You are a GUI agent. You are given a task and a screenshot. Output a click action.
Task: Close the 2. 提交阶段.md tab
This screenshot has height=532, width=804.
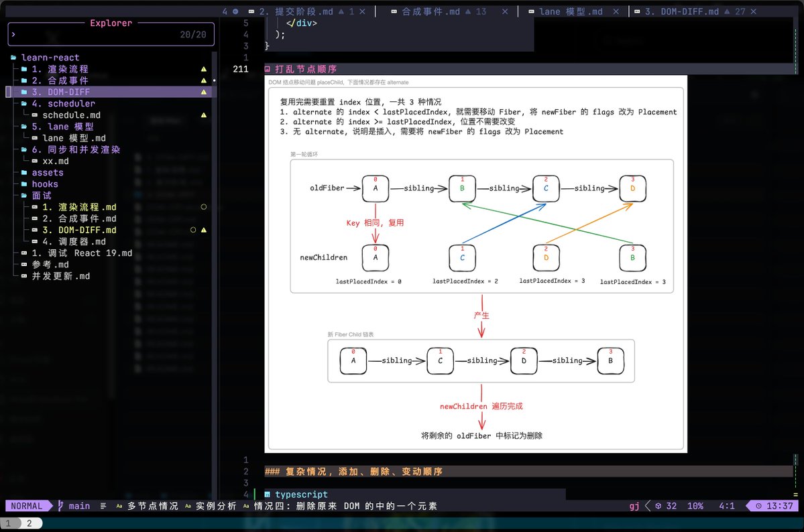pyautogui.click(x=363, y=11)
